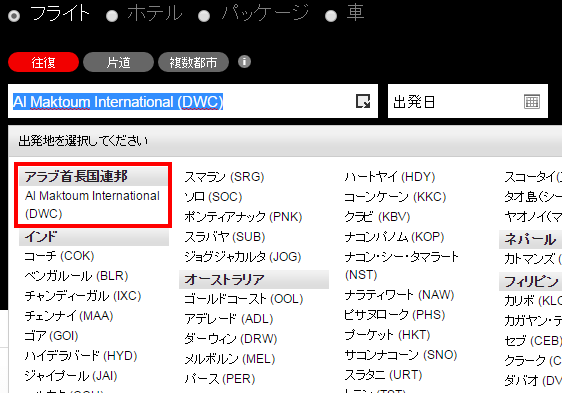Select ゴア (GOI)
Viewport: 562px width, 393px height.
point(51,336)
